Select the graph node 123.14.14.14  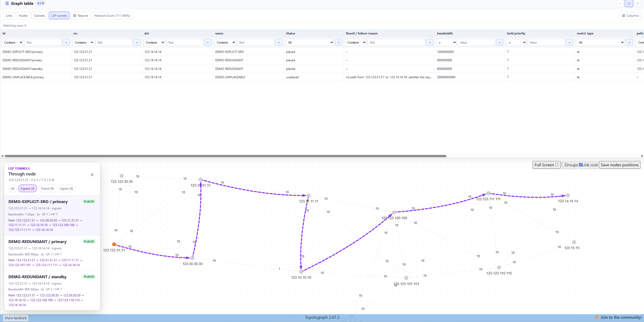point(568,195)
